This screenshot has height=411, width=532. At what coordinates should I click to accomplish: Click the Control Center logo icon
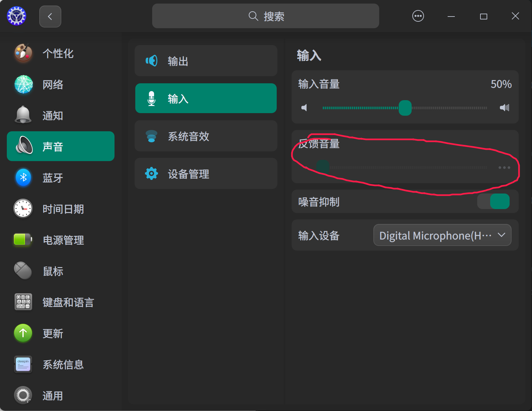pyautogui.click(x=17, y=16)
